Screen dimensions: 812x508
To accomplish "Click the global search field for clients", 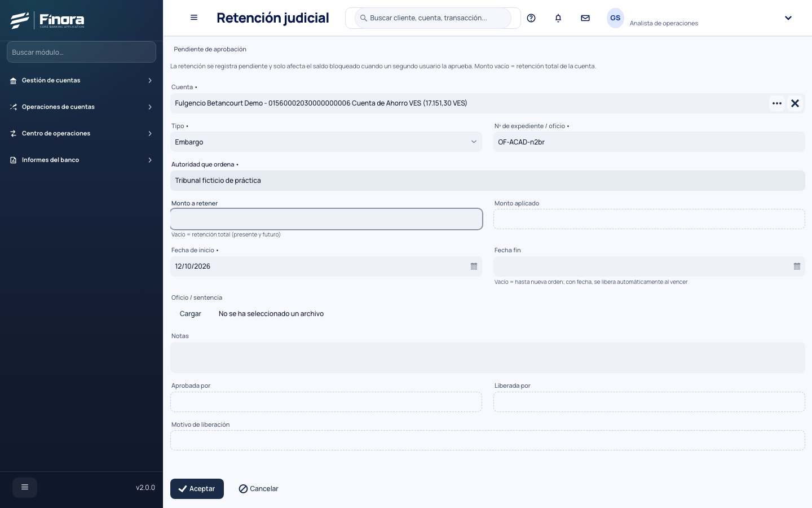I will (x=433, y=18).
